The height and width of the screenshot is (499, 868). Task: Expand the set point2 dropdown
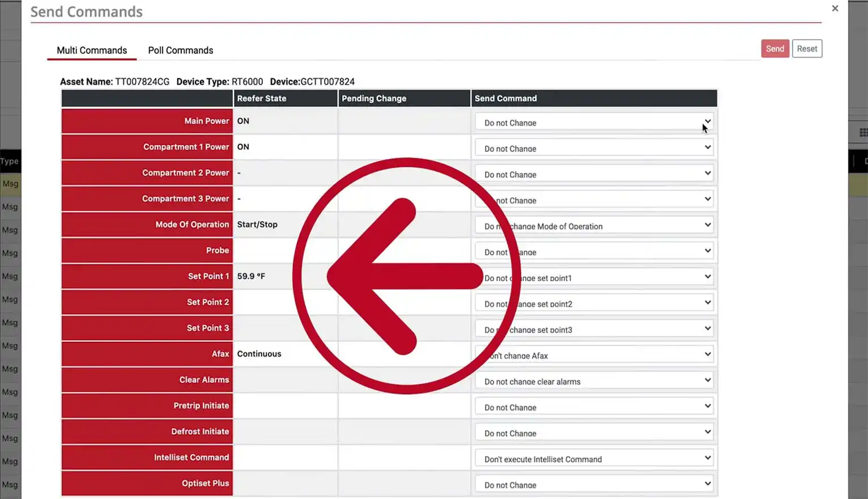click(594, 303)
